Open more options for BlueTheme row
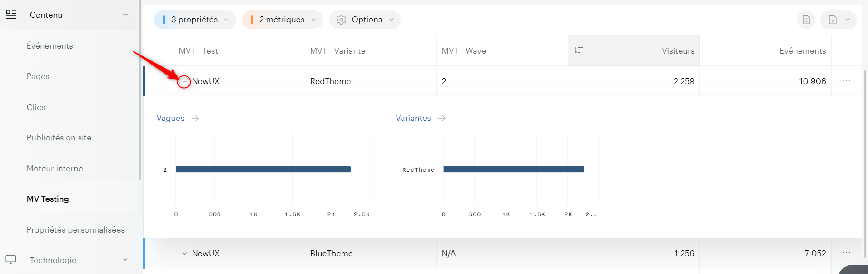Image resolution: width=868 pixels, height=274 pixels. (846, 253)
